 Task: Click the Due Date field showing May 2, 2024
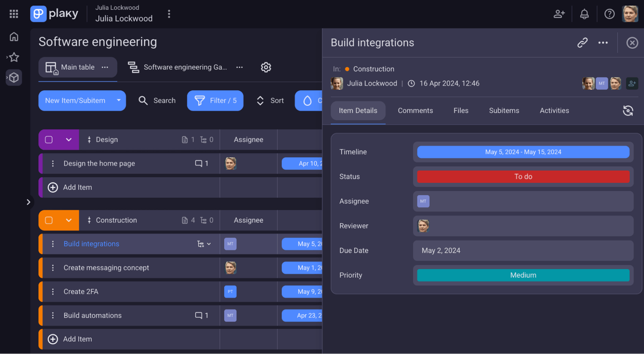523,250
